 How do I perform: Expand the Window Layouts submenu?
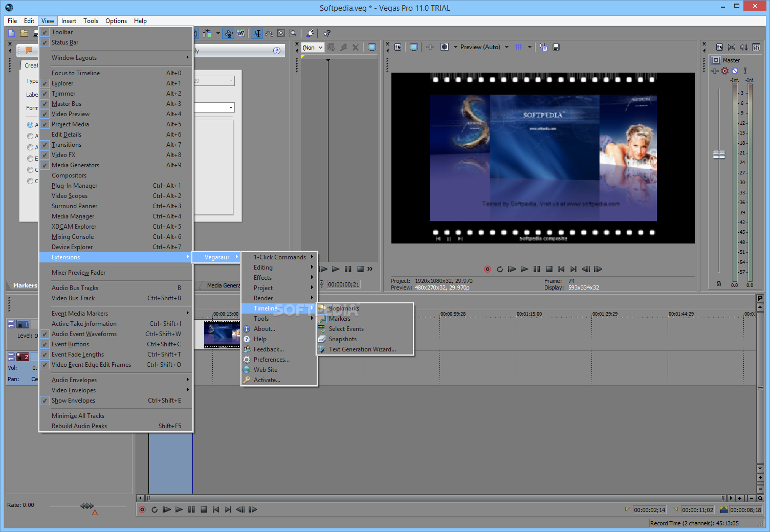tap(116, 58)
